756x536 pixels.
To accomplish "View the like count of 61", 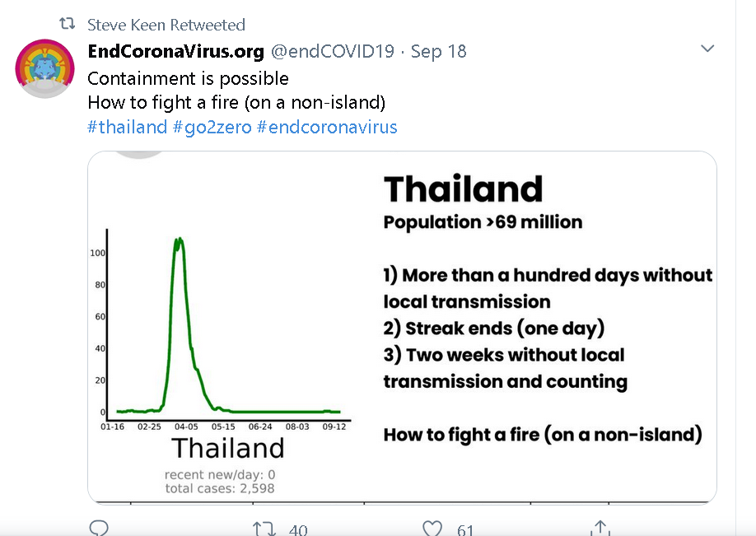I will click(464, 529).
